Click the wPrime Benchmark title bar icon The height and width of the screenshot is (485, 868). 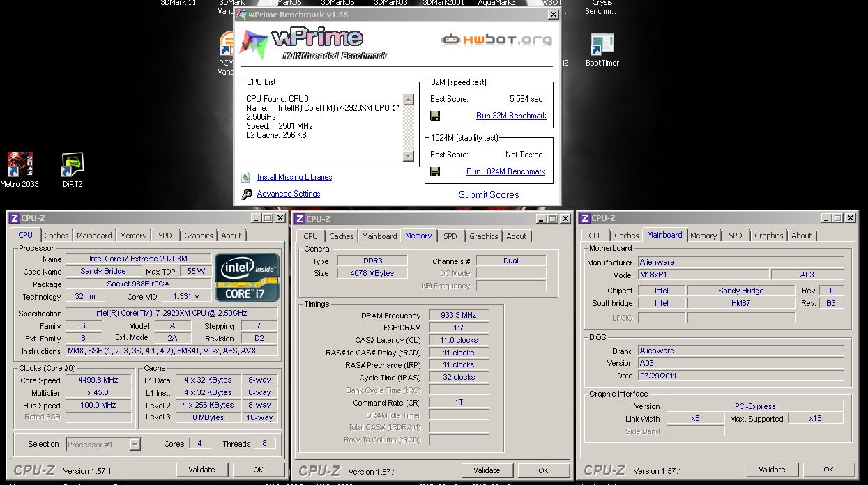click(x=243, y=14)
